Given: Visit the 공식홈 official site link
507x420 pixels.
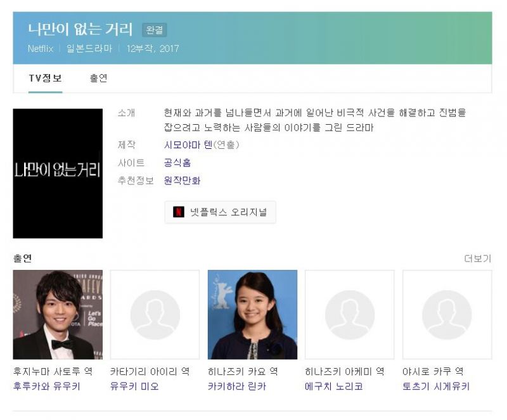Looking at the screenshot, I should tap(177, 163).
